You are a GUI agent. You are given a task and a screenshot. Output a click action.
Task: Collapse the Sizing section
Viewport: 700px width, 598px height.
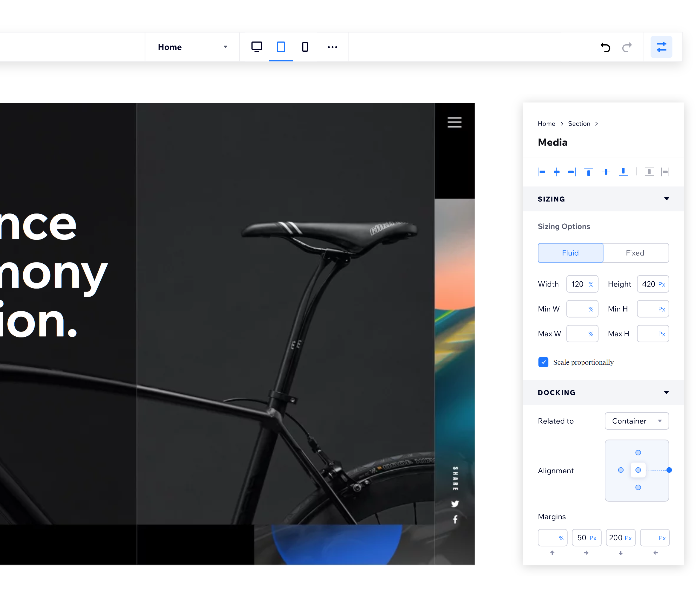pos(666,199)
